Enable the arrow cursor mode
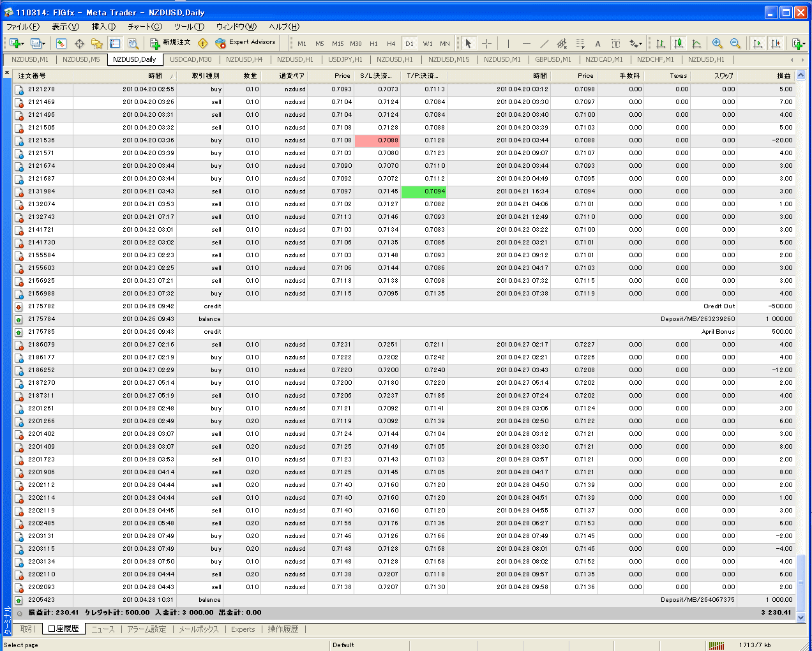812x651 pixels. (468, 43)
